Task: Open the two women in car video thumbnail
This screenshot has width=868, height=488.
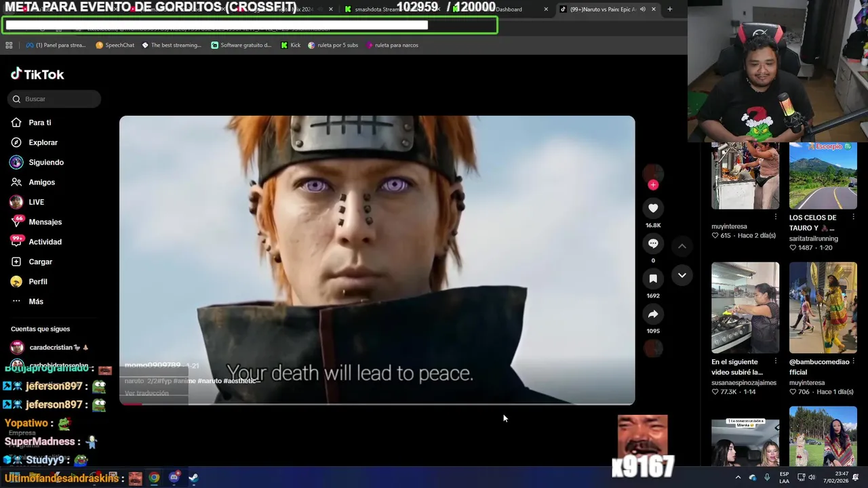Action: [745, 443]
